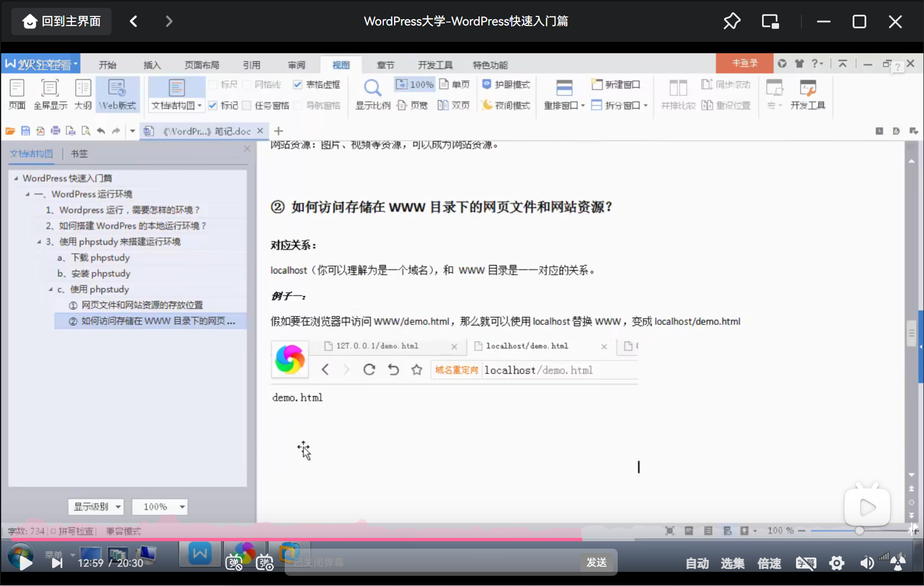Click the volume speaker icon in player
The width and height of the screenshot is (924, 586).
866,563
